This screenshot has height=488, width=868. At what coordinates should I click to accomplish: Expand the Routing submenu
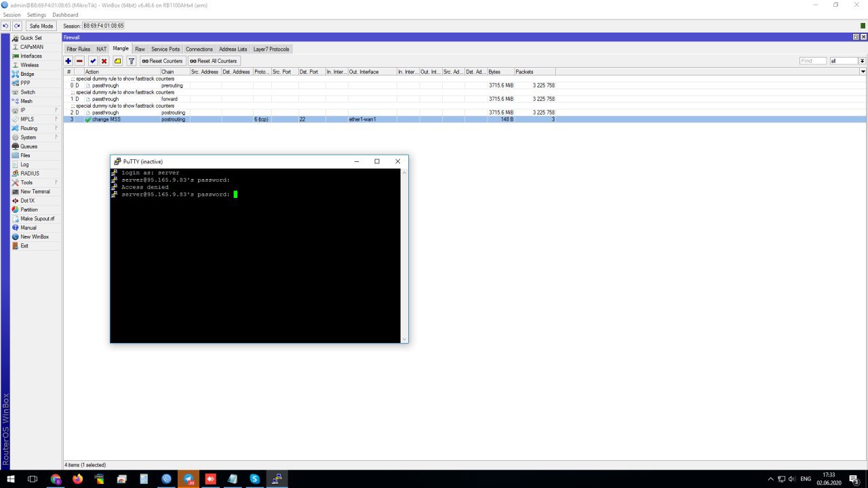[35, 128]
